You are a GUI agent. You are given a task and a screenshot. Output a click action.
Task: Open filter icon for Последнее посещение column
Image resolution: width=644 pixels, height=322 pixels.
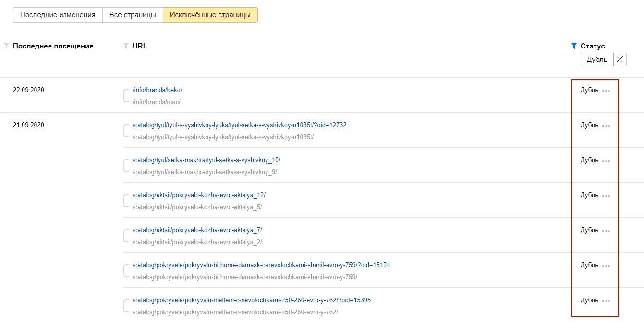[6, 46]
